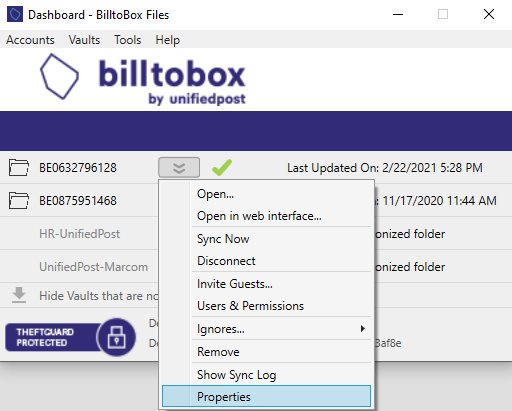Select the BE0632796128 vault name
Screen dimensions: 512x411
[x=78, y=168]
